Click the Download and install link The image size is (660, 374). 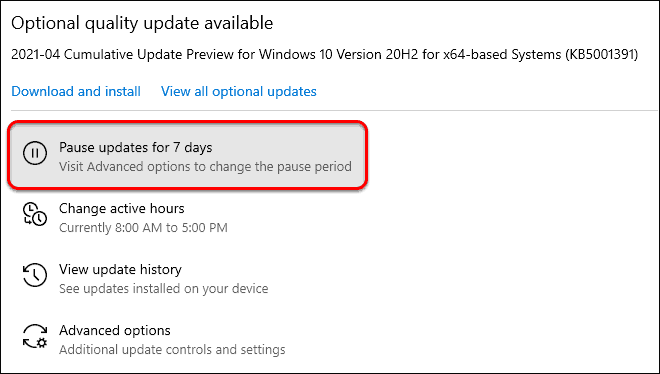[76, 91]
